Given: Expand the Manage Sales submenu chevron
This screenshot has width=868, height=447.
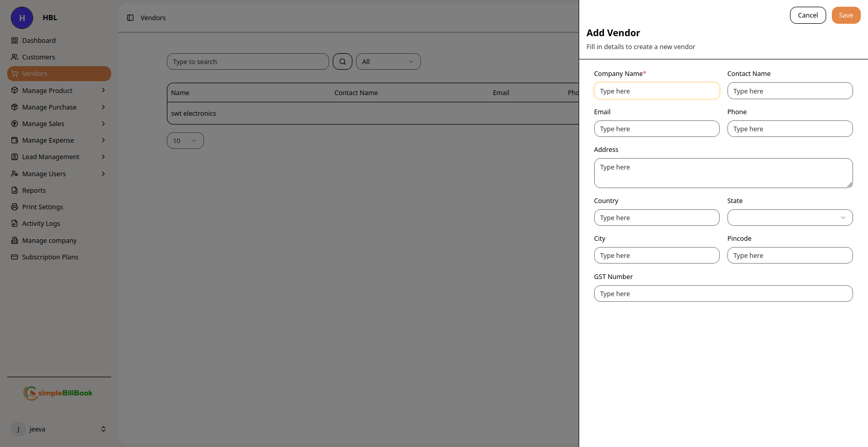Looking at the screenshot, I should click(x=103, y=124).
